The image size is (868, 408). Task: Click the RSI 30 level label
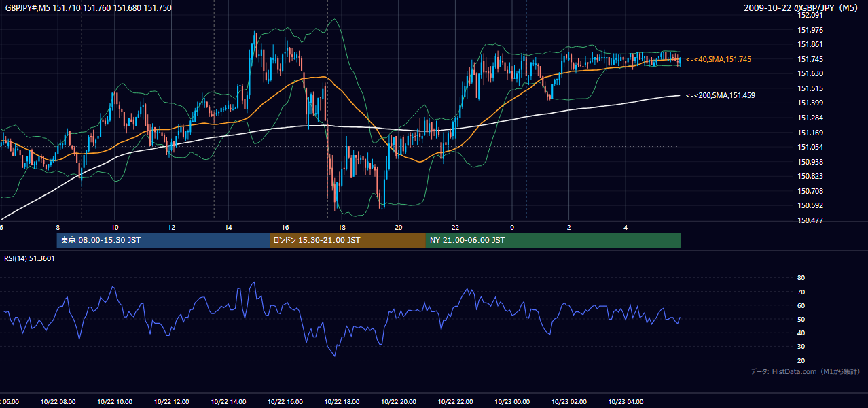[801, 347]
